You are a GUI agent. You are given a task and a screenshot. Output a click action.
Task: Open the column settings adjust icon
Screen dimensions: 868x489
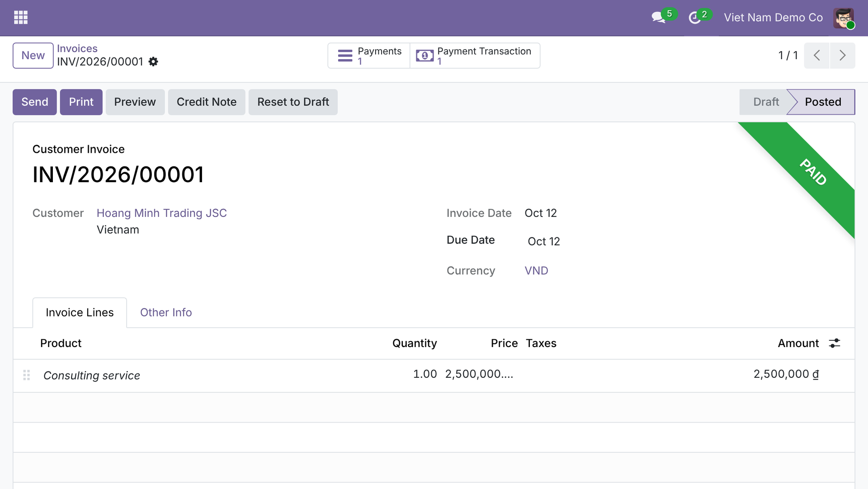click(x=835, y=343)
